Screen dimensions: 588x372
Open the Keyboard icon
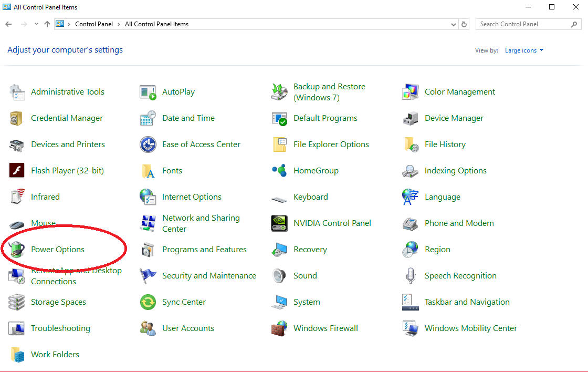279,199
